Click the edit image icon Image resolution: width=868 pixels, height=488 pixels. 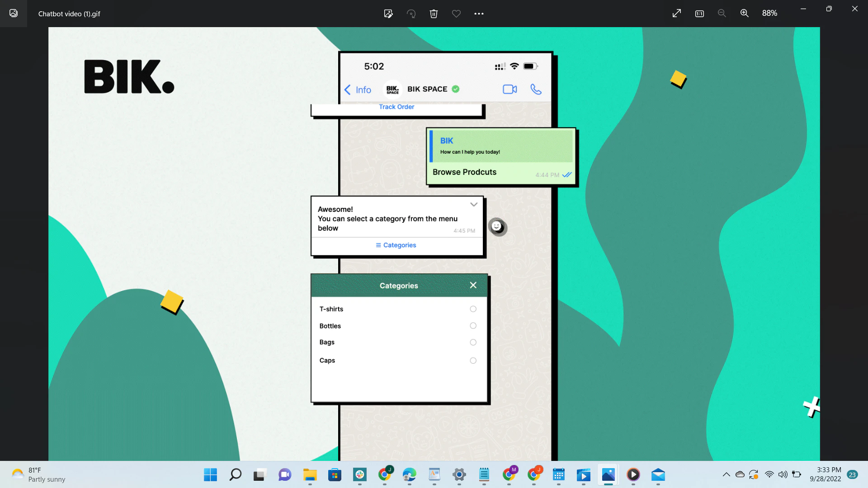(388, 14)
